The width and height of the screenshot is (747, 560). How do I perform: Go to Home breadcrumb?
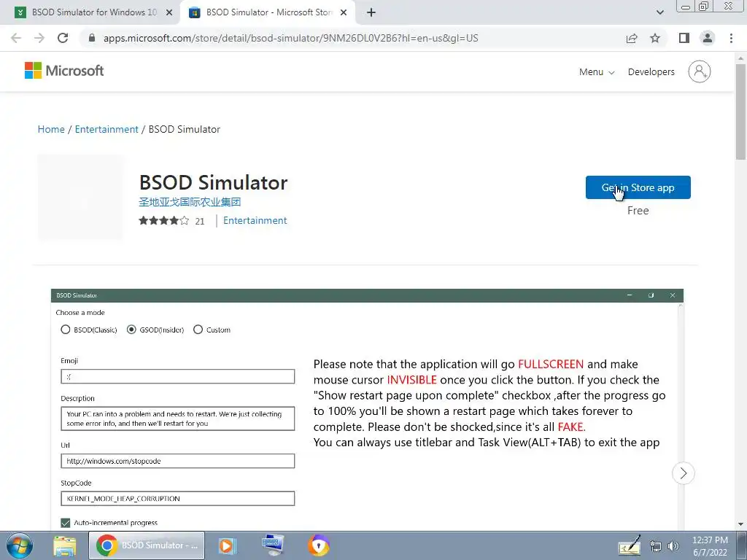(51, 129)
